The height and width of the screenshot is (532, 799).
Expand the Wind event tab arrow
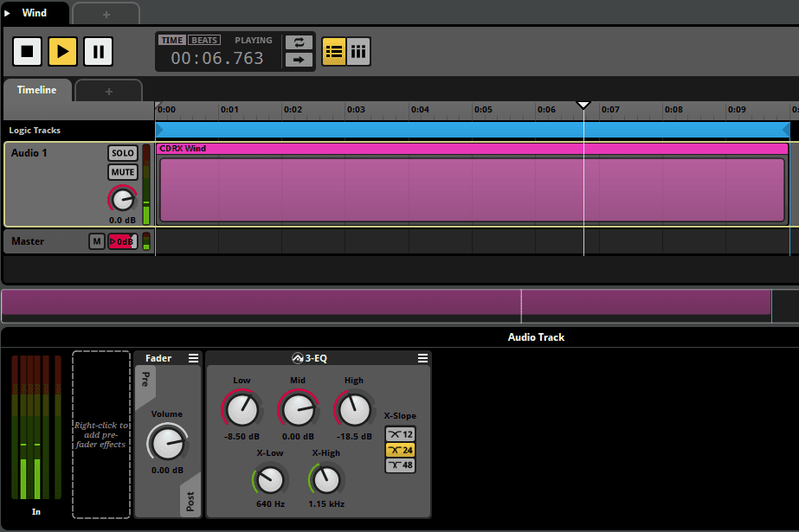click(8, 13)
